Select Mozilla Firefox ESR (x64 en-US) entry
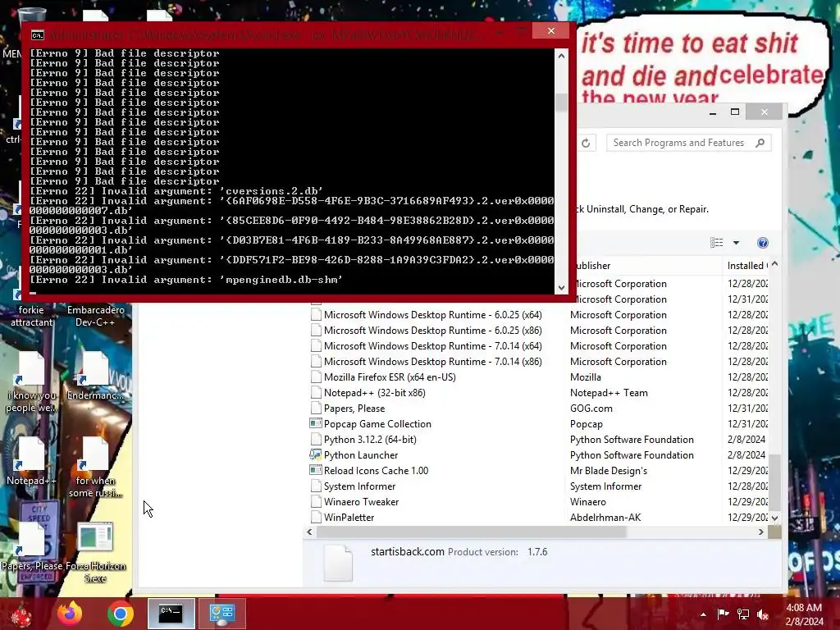This screenshot has height=630, width=840. [390, 377]
